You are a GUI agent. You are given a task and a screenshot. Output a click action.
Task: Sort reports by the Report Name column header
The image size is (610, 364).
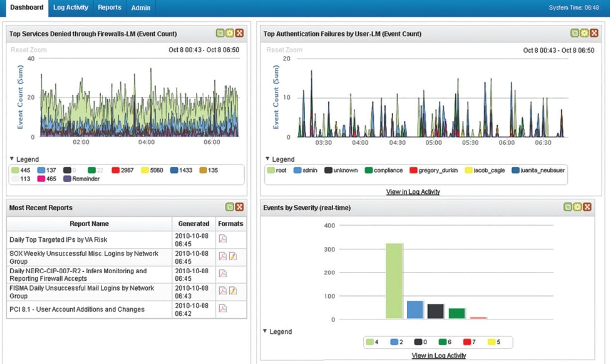(x=89, y=224)
